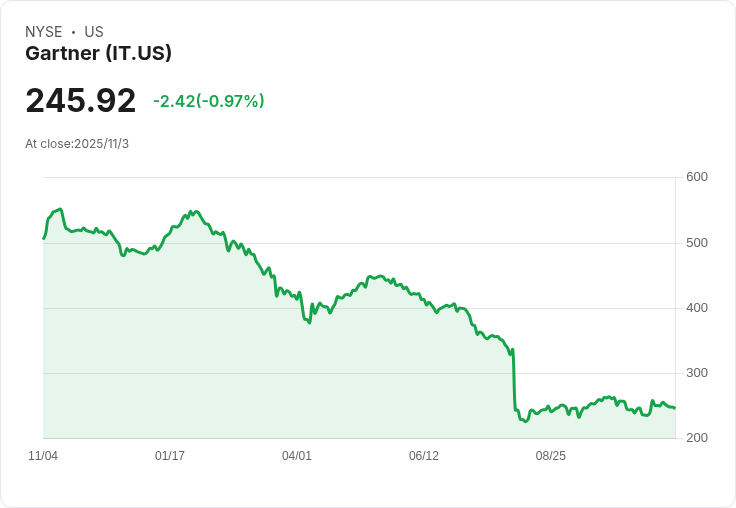Select the 01/17 date on the x-axis
Screen dimensions: 736x508
click(170, 456)
